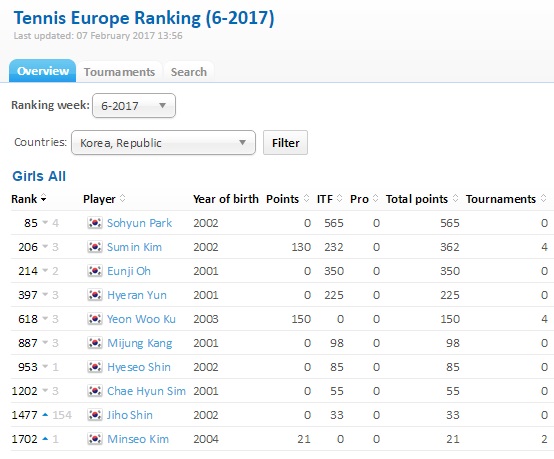Sort table by Rank column header
This screenshot has width=554, height=459.
click(x=29, y=199)
